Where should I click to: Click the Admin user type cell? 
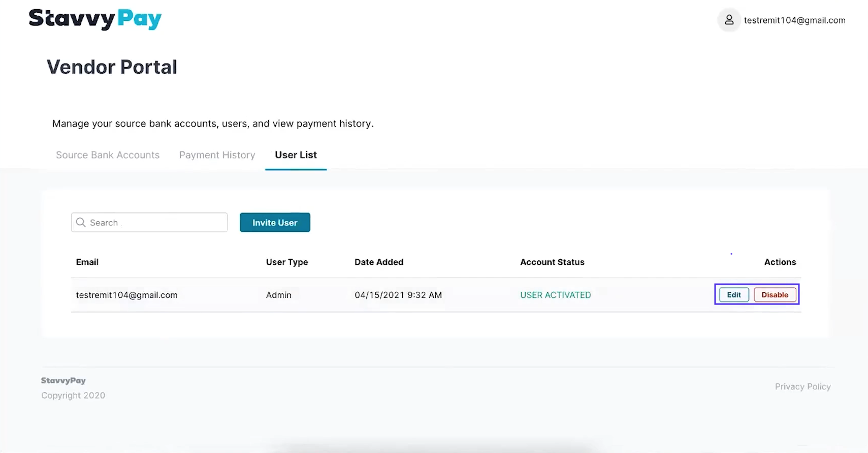pos(278,295)
